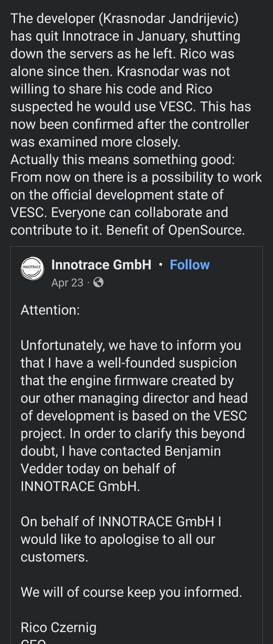Click the Rico Czernig signature line
Image resolution: width=273 pixels, height=644 pixels.
58,628
